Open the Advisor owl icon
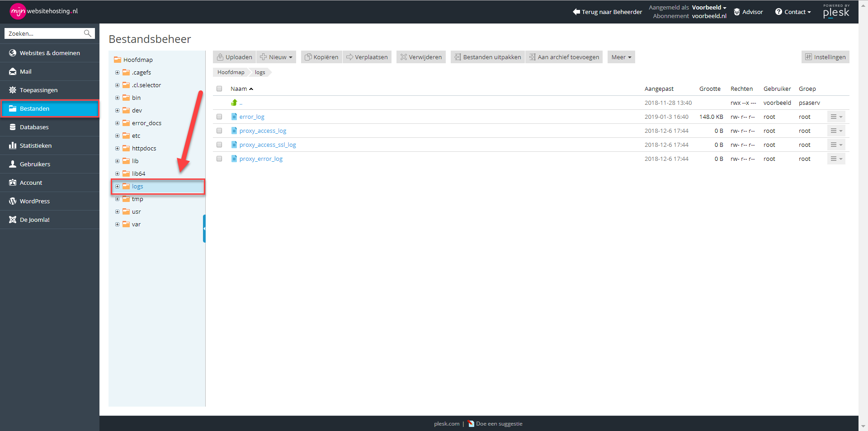This screenshot has height=431, width=868. [737, 12]
